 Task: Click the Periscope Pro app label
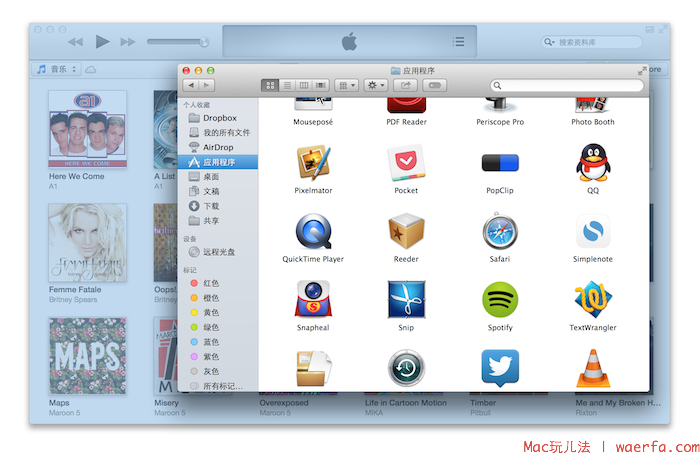[500, 122]
